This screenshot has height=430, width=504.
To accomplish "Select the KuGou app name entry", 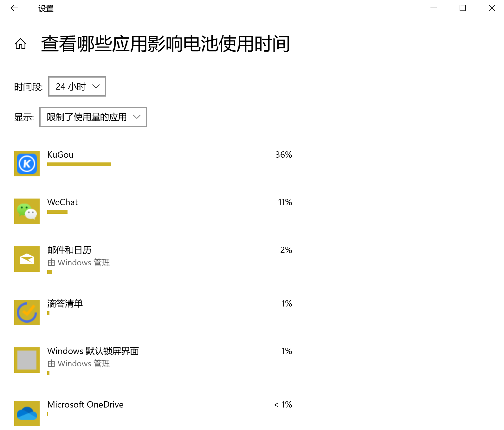I will (60, 155).
